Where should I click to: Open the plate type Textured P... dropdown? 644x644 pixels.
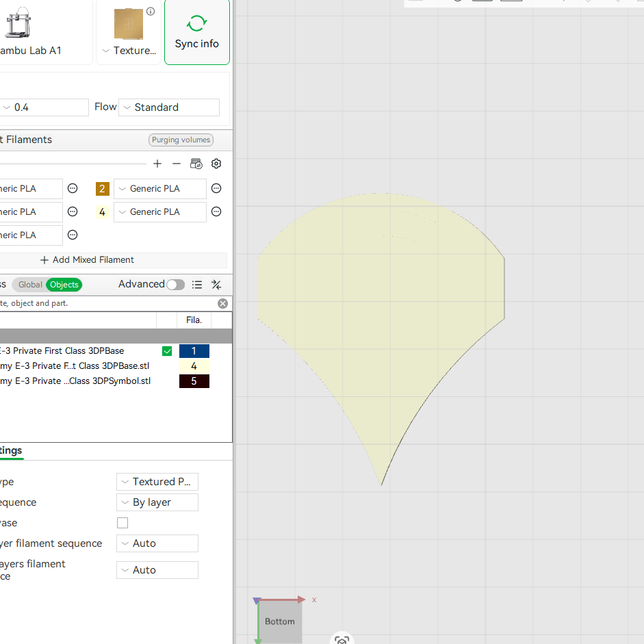[157, 482]
